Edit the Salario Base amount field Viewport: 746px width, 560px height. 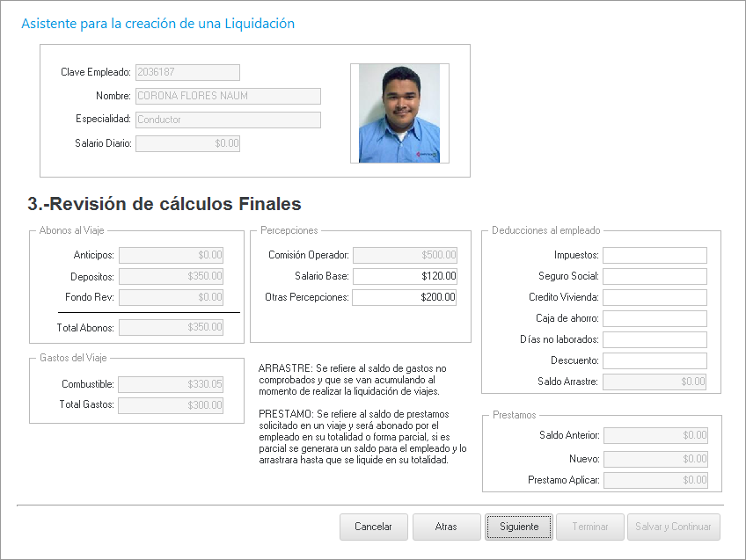406,276
